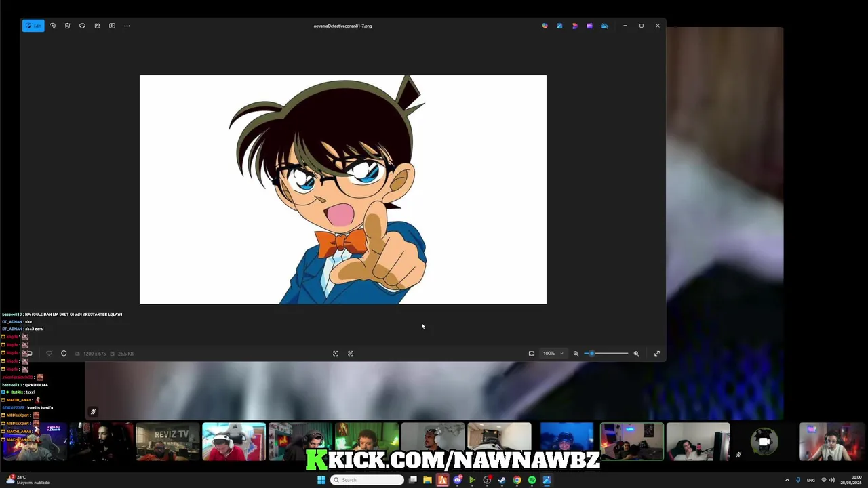The width and height of the screenshot is (868, 488).
Task: Click the second icon at bottom center of Photos
Action: click(x=351, y=353)
